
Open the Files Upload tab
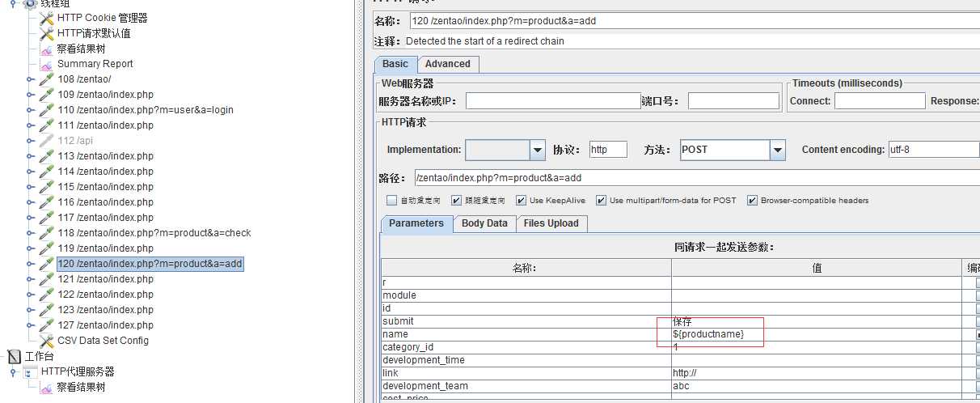(x=551, y=223)
